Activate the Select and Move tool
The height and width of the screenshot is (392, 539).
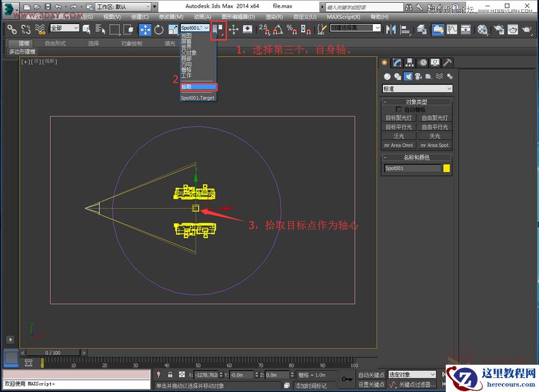tap(145, 29)
